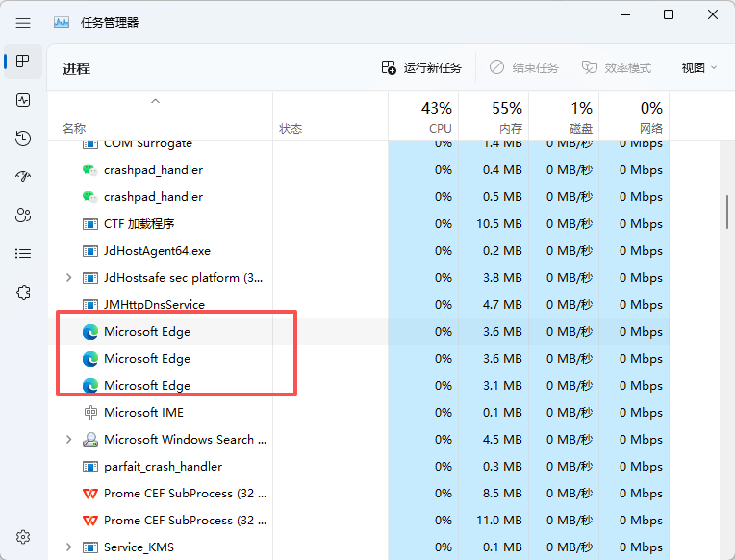Image resolution: width=735 pixels, height=560 pixels.
Task: Sort by the 磁盘 column header
Action: (x=564, y=116)
